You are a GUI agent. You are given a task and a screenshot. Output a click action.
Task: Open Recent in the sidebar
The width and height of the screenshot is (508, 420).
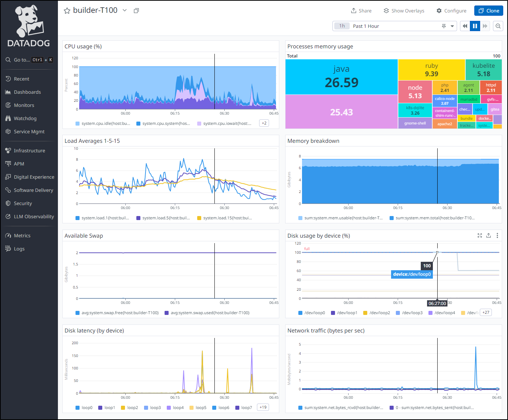click(x=21, y=79)
